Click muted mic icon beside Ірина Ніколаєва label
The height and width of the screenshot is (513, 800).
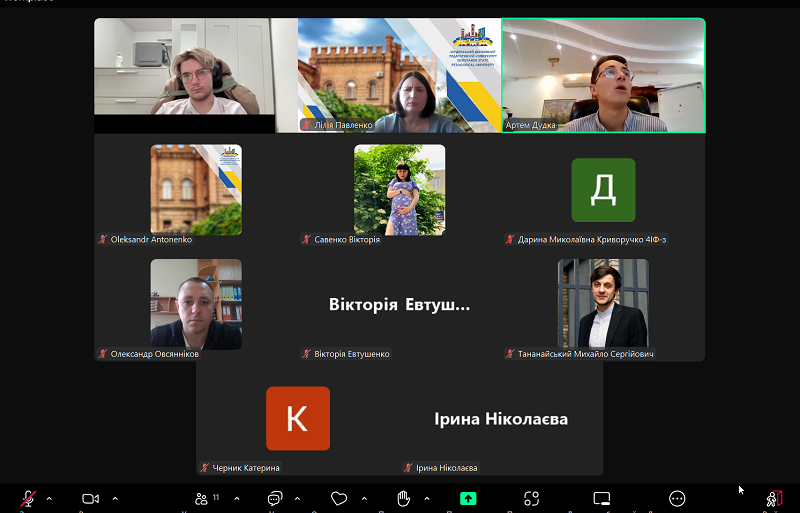click(408, 468)
